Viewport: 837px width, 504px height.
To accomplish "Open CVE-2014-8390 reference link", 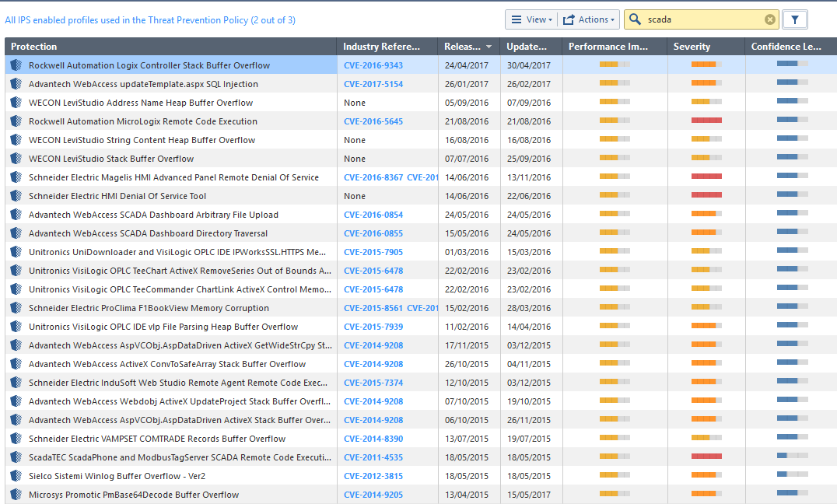I will point(373,439).
